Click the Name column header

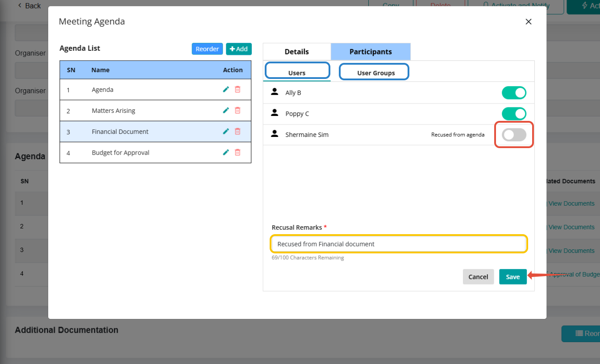point(100,70)
